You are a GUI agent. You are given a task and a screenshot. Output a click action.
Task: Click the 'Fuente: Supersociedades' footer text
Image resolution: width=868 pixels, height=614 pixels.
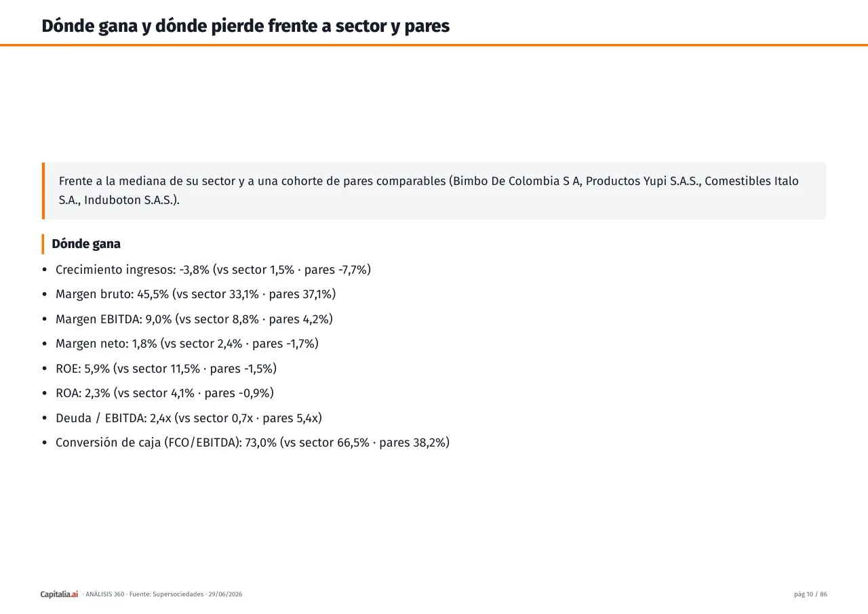166,594
